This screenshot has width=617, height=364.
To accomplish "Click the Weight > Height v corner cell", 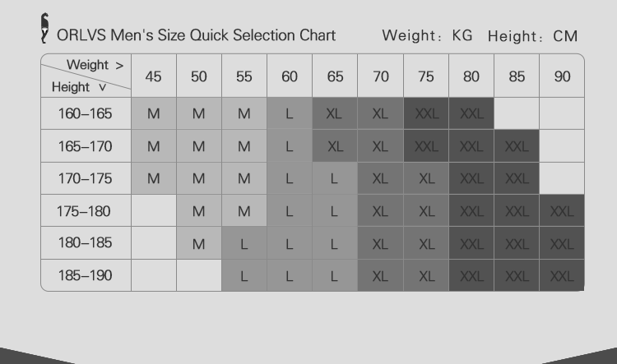I will pos(86,76).
